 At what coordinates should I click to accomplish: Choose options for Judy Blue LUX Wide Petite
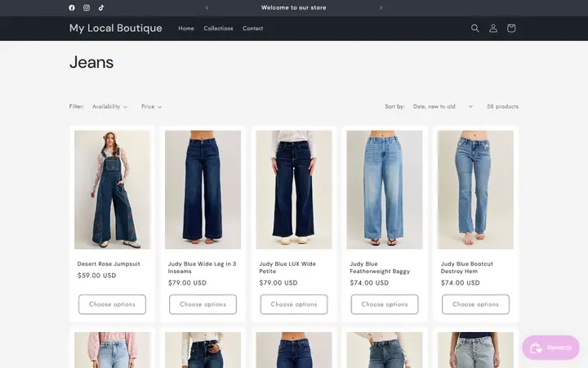[294, 304]
